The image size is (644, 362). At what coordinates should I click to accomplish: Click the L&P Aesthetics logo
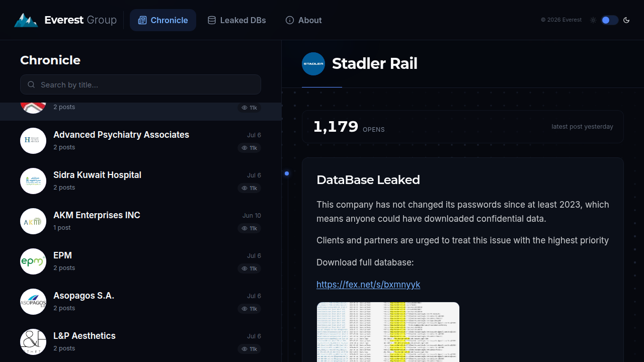point(33,342)
